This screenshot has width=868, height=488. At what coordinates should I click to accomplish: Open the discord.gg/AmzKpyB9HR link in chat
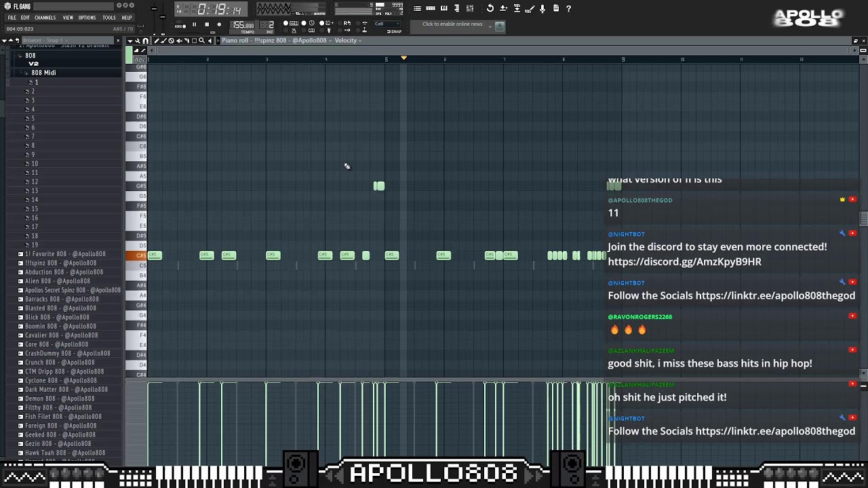(684, 262)
